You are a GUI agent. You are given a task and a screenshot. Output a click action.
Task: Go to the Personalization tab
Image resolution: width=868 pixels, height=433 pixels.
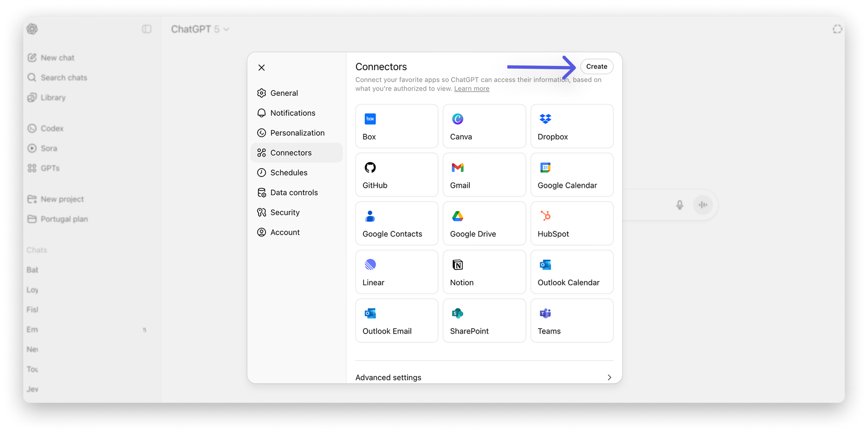click(x=297, y=133)
